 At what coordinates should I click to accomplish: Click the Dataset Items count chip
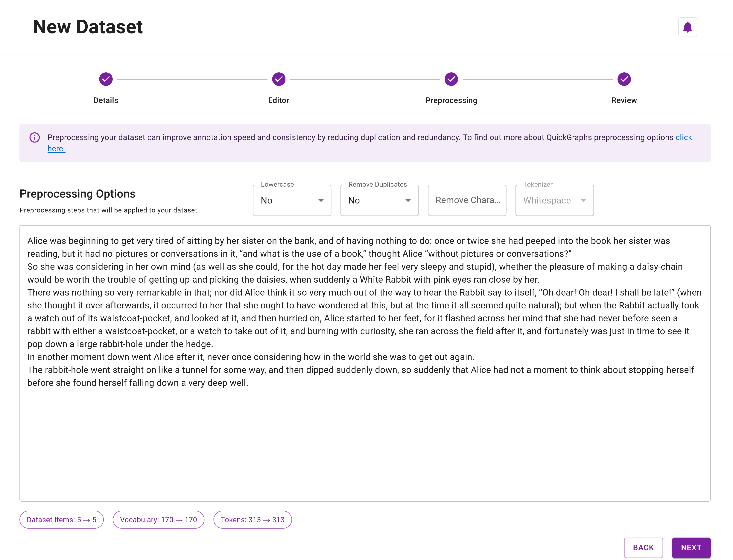click(x=61, y=519)
